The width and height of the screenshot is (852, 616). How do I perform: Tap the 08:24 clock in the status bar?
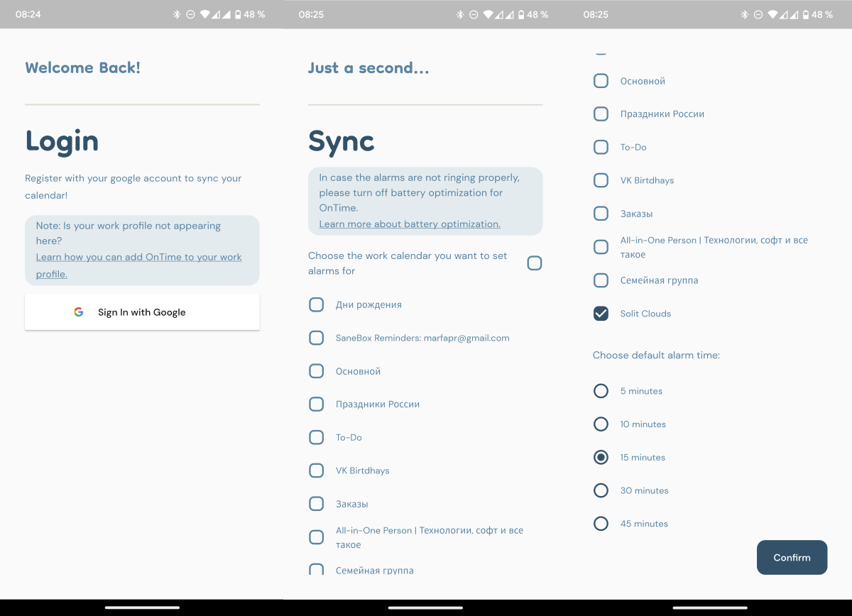(x=28, y=14)
